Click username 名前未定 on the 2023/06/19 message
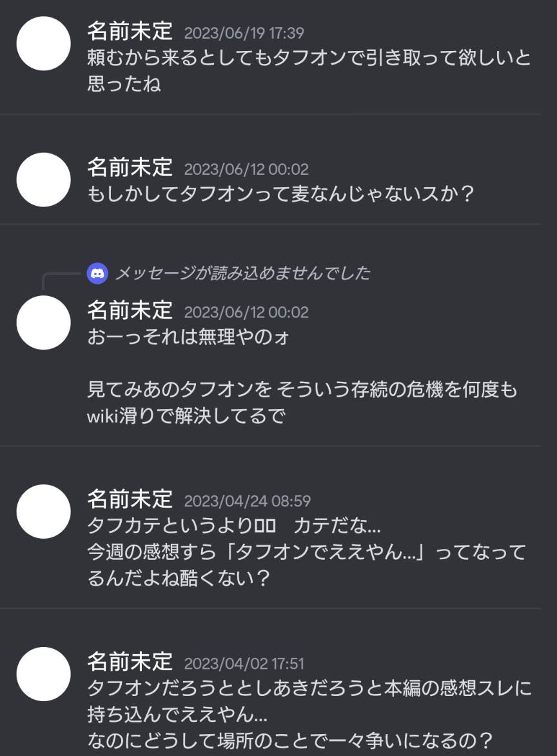Screen dimensions: 557x756 [x=130, y=32]
